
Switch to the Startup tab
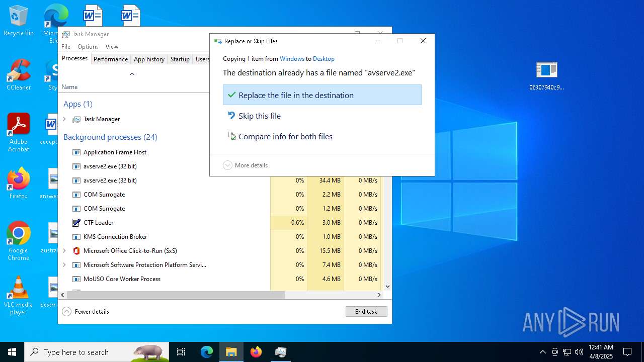[180, 59]
